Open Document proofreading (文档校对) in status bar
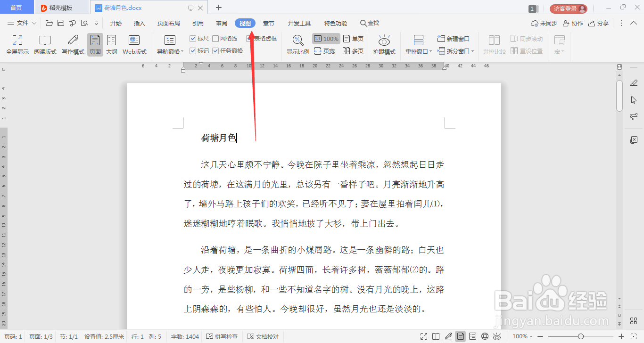644x343 pixels. click(x=263, y=336)
